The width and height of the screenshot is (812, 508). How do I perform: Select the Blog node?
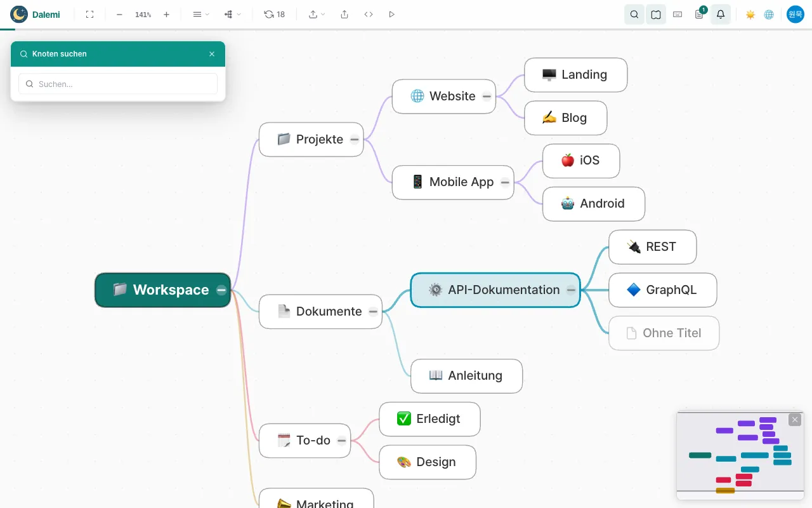[565, 118]
